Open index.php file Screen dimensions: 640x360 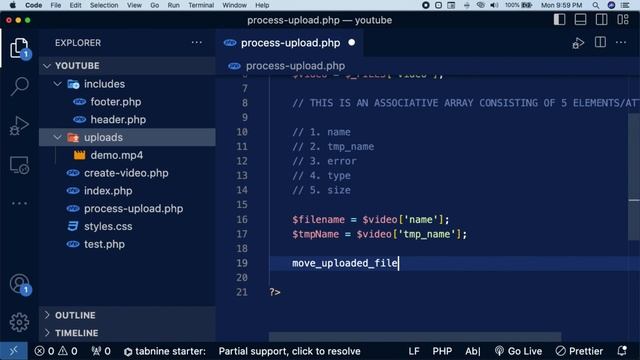point(108,191)
